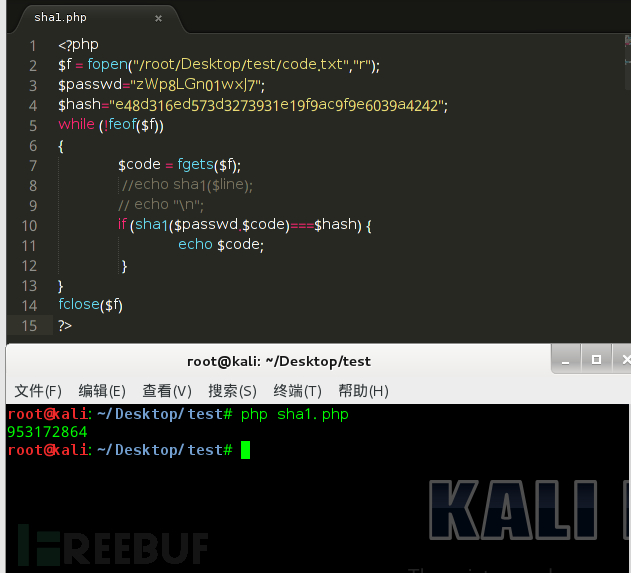
Task: Close the sha1.php editor tab
Action: (x=159, y=18)
